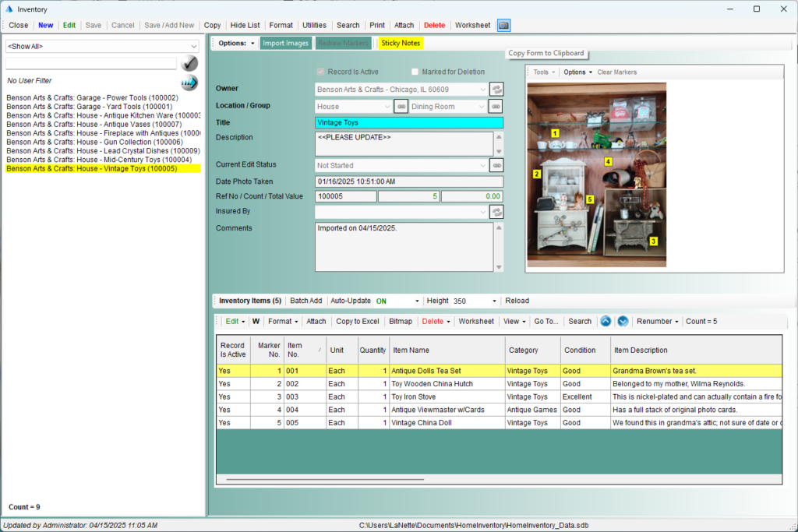This screenshot has height=532, width=798.
Task: Click the Comments scrollbar down arrow
Action: [x=499, y=267]
